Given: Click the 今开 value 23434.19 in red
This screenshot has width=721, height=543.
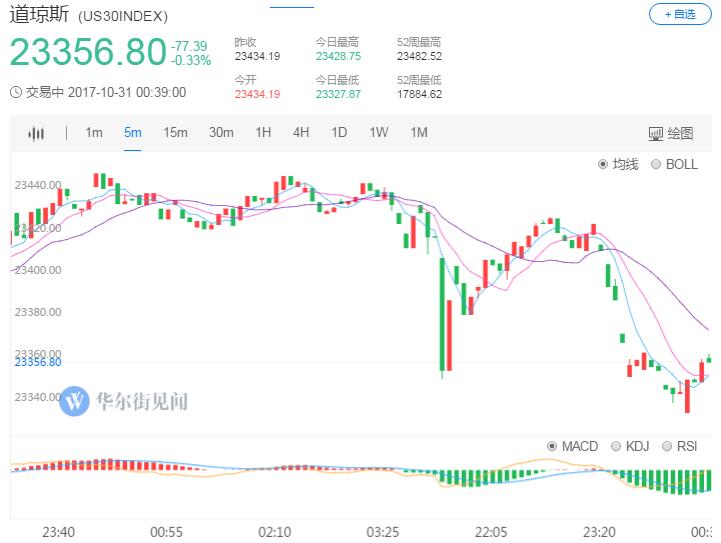Looking at the screenshot, I should click(258, 94).
